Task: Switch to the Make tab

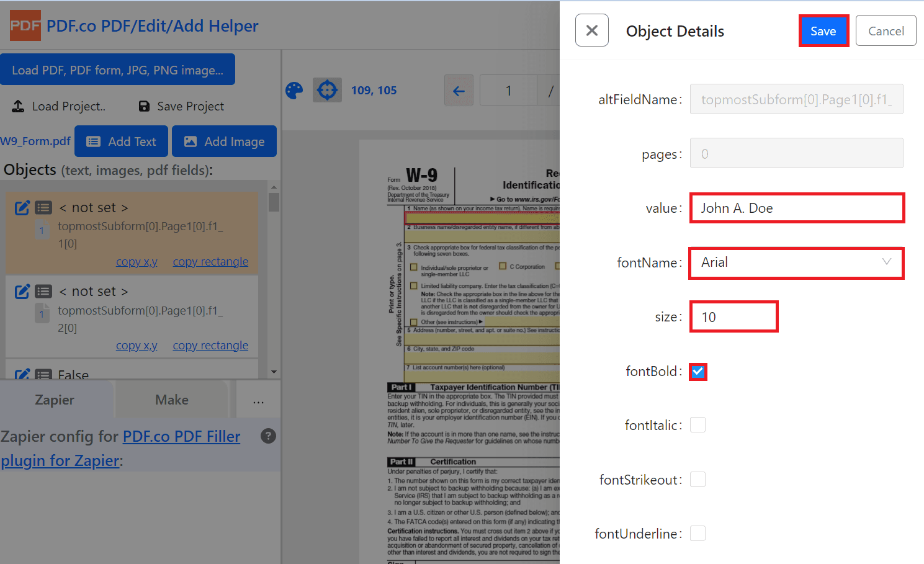Action: [x=172, y=400]
